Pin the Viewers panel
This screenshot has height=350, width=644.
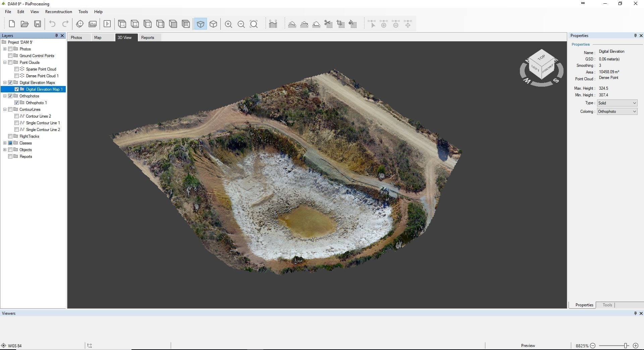click(x=635, y=313)
